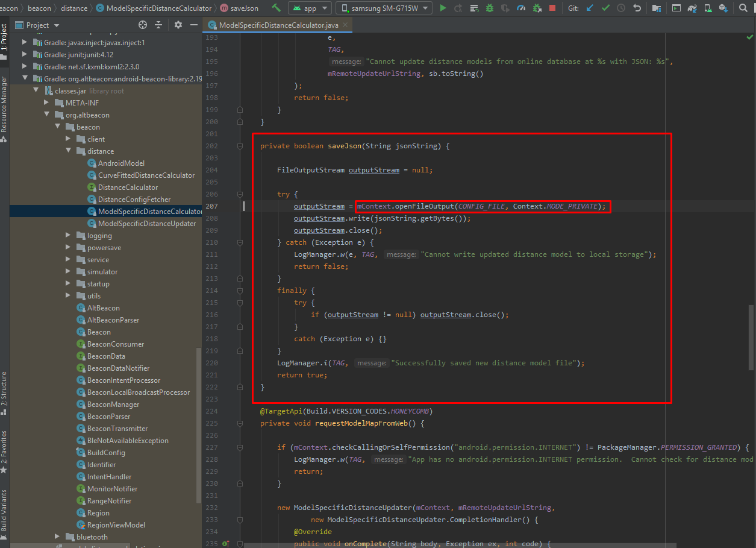Click the Git Update Project arrow
The image size is (756, 548).
pos(590,8)
